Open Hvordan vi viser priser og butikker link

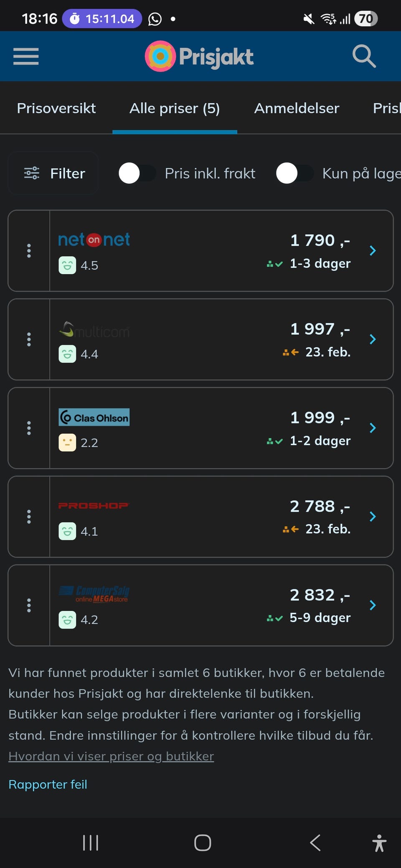coord(111,756)
